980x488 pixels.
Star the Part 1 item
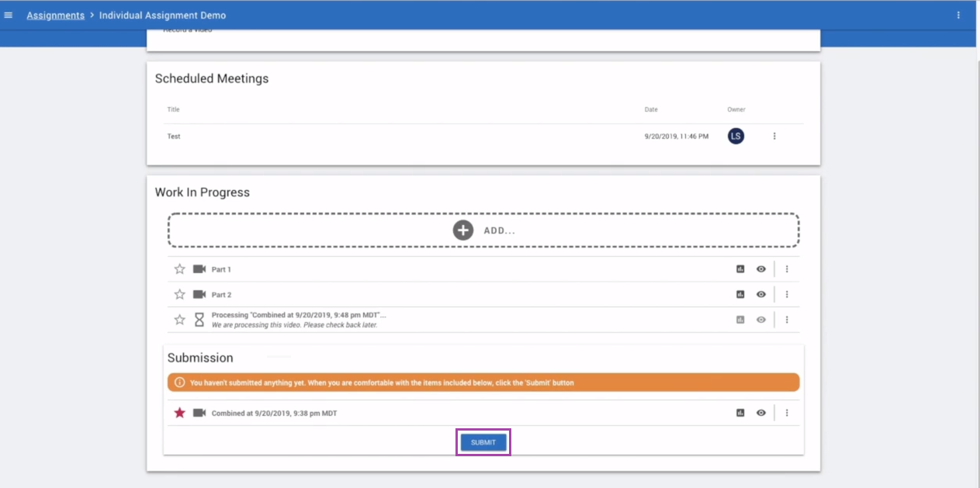180,269
